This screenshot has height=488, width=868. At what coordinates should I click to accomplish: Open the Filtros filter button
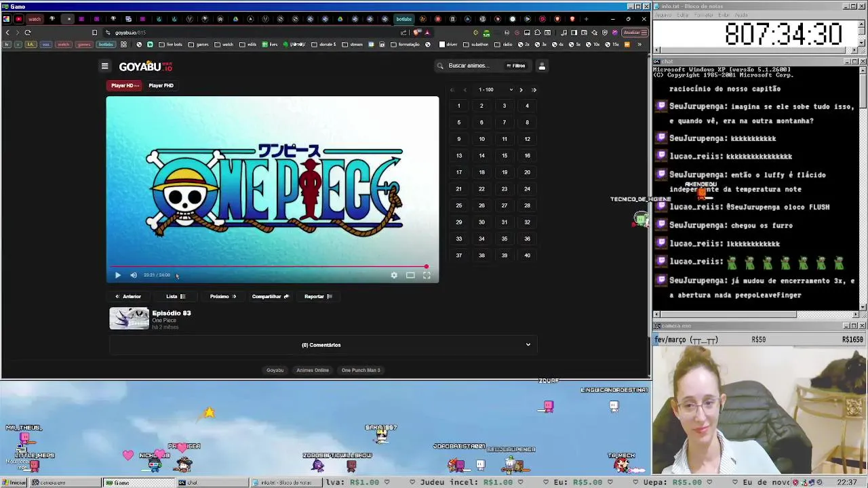point(516,66)
